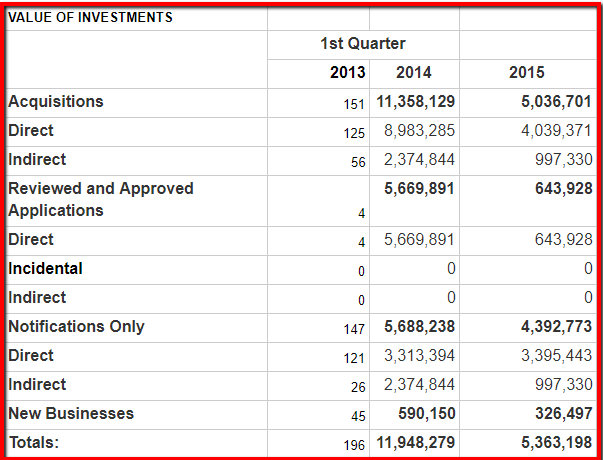This screenshot has width=603, height=460.
Task: Select the Totals row label
Action: [x=35, y=442]
